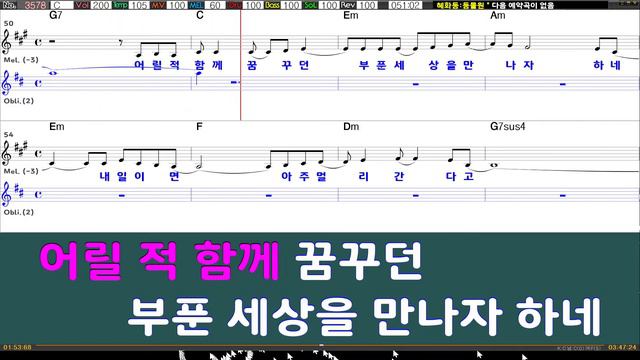This screenshot has width=640, height=360.
Task: Click the score lyric '나자'
Action: click(520, 65)
